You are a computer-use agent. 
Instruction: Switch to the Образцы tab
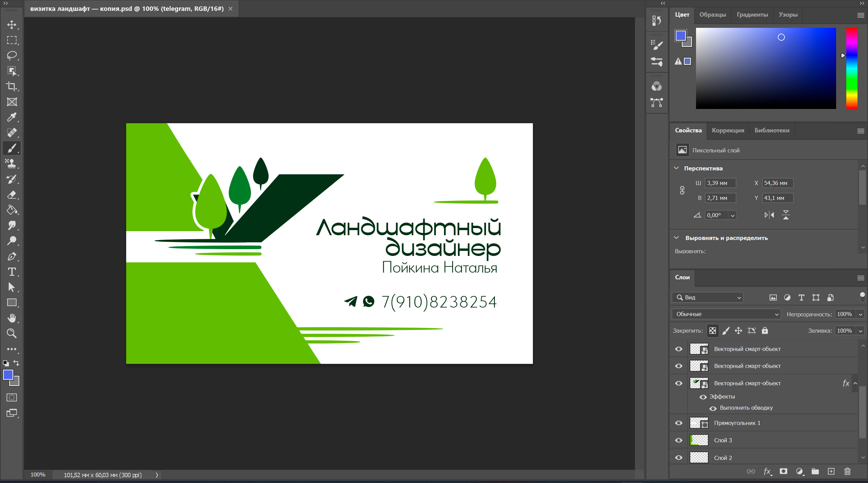point(712,15)
